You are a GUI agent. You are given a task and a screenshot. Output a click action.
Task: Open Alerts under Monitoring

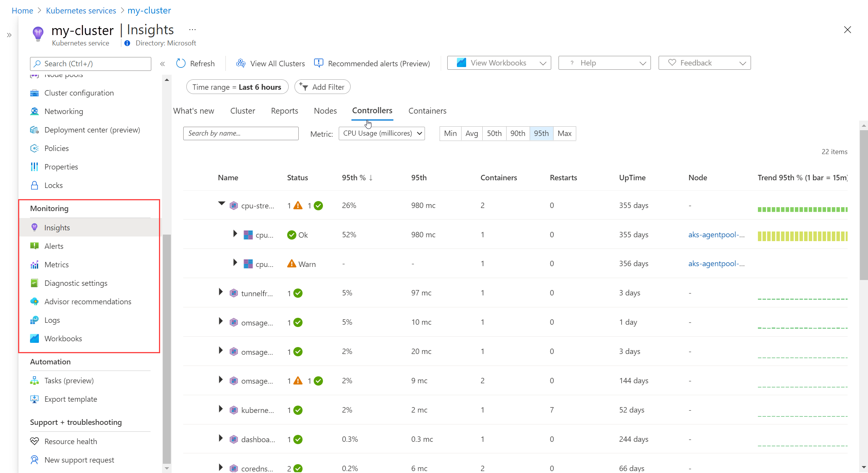54,246
